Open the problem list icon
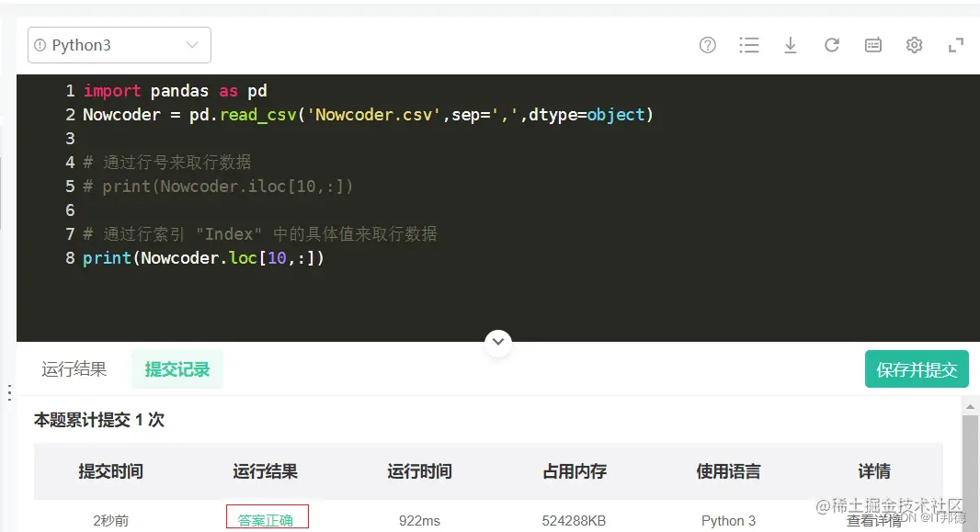The width and height of the screenshot is (980, 532). click(x=748, y=45)
